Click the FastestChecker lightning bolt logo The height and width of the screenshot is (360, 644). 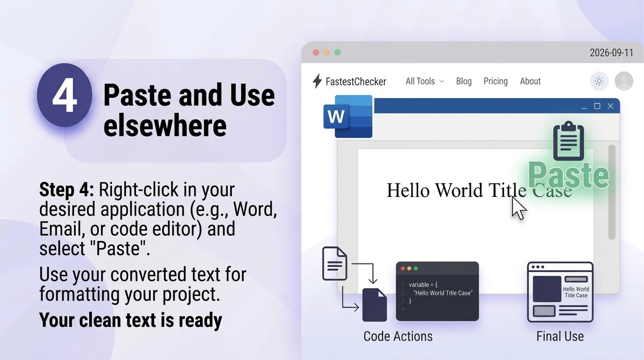click(x=317, y=81)
